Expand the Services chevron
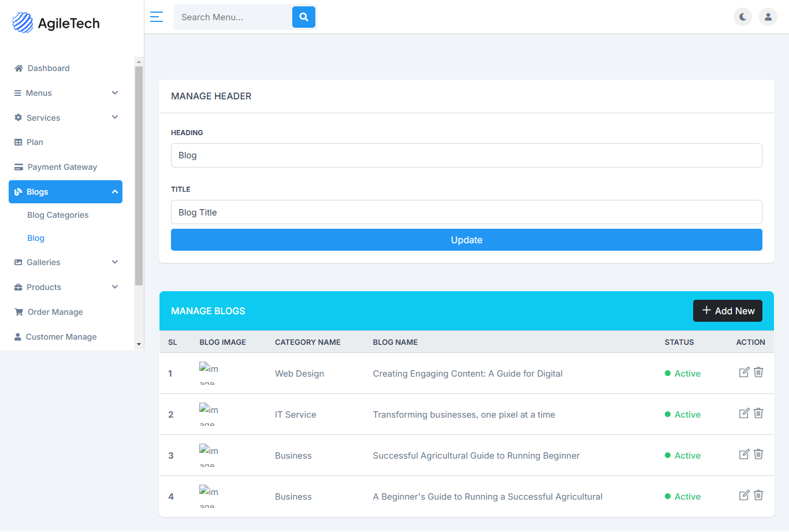 (x=115, y=117)
